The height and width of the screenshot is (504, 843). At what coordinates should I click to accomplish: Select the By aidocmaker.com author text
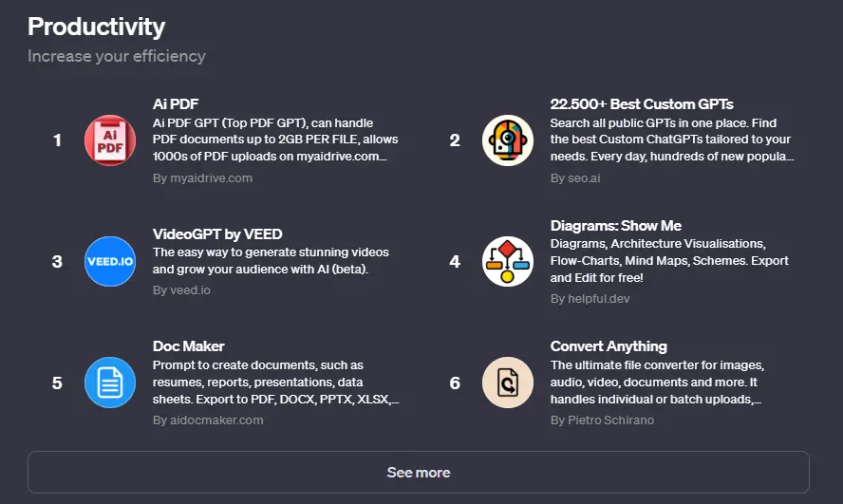pyautogui.click(x=208, y=420)
